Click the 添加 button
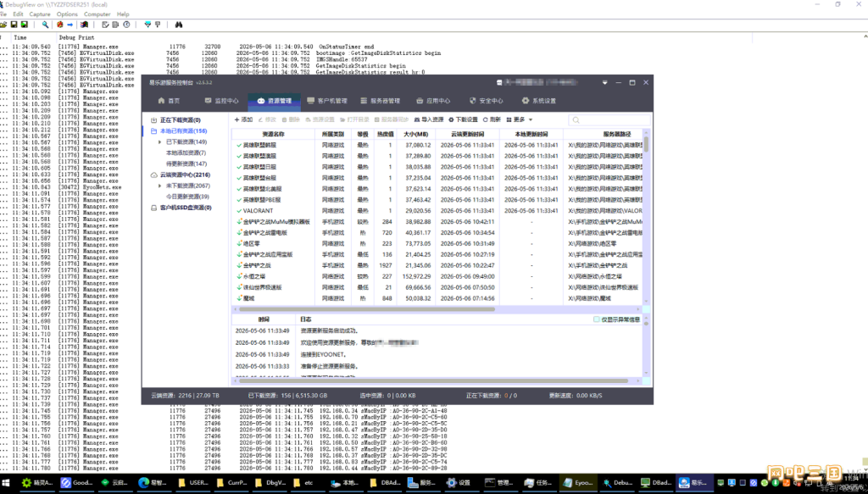The width and height of the screenshot is (868, 494). click(243, 119)
